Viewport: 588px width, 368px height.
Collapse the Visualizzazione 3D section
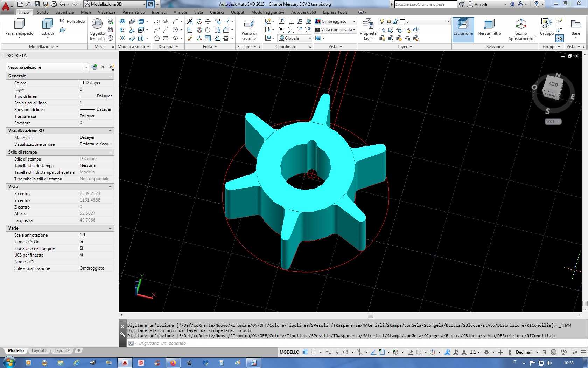[x=110, y=131]
